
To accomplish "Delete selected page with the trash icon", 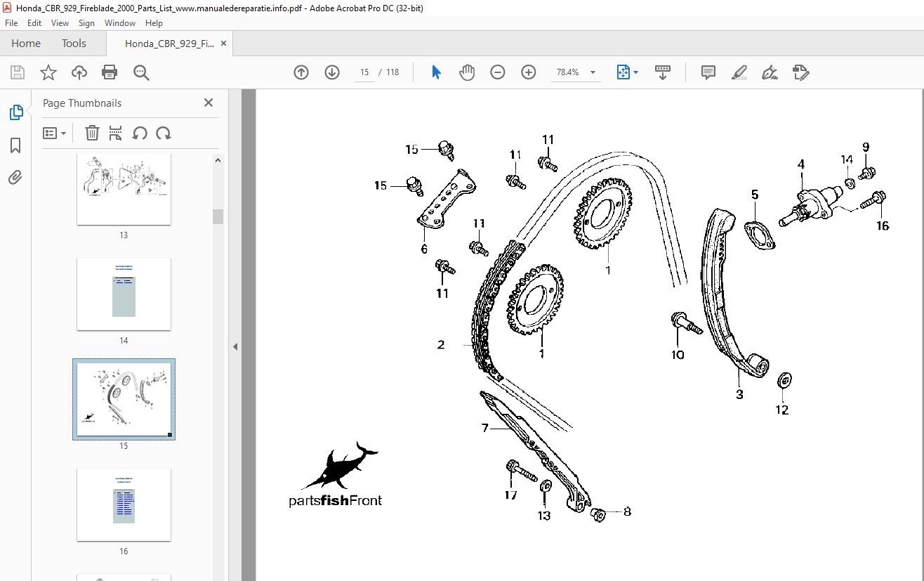I will 92,133.
